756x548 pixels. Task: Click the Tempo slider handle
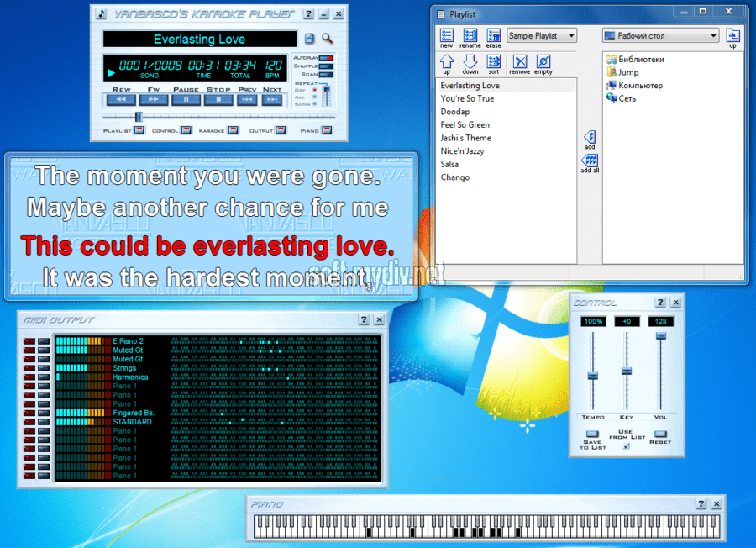point(592,376)
